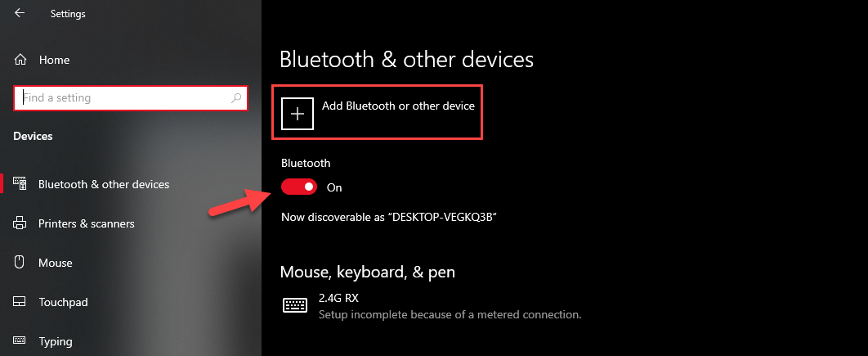Image resolution: width=868 pixels, height=356 pixels.
Task: Open Touchpad settings page
Action: click(63, 302)
